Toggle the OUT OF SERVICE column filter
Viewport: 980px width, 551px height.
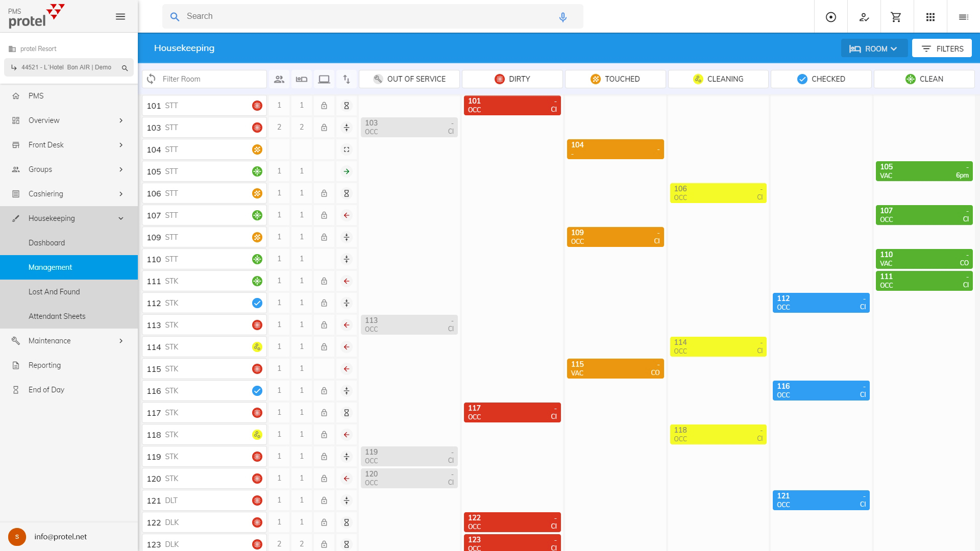pos(409,79)
